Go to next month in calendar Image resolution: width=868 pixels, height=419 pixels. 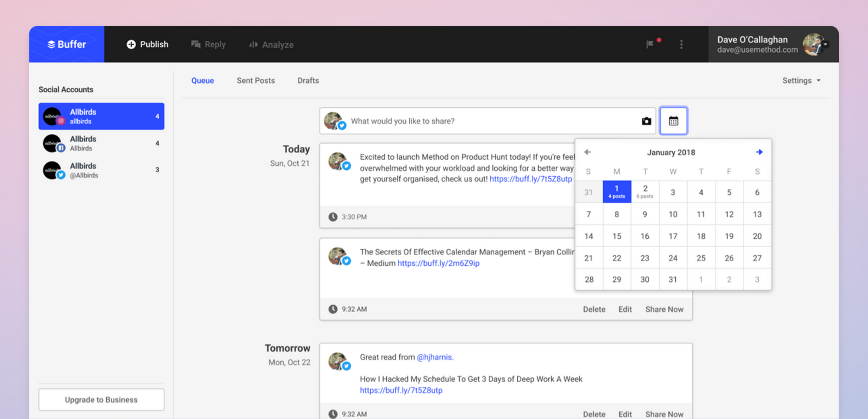759,152
